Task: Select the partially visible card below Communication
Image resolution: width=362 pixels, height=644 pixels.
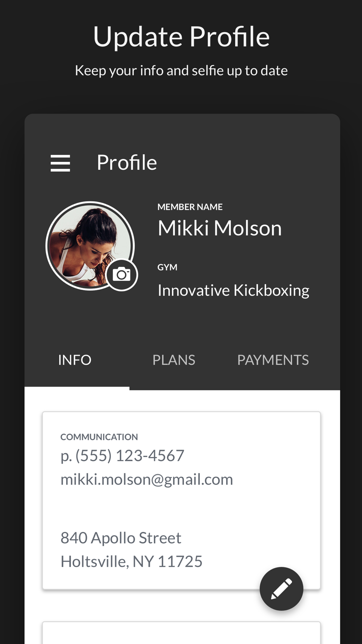Action: pos(181,633)
